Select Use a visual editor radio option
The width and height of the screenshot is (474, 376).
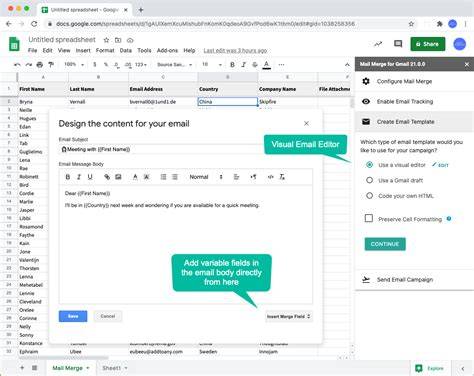[369, 165]
